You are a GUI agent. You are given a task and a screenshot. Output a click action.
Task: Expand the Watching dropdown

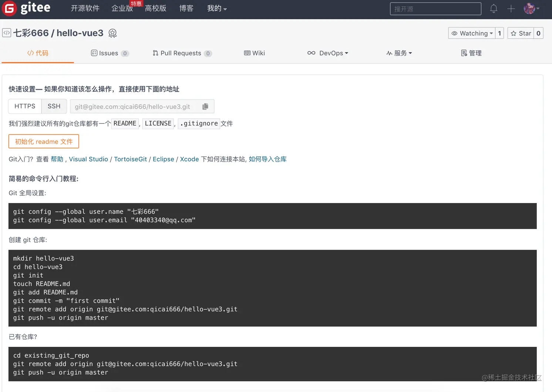coord(472,33)
